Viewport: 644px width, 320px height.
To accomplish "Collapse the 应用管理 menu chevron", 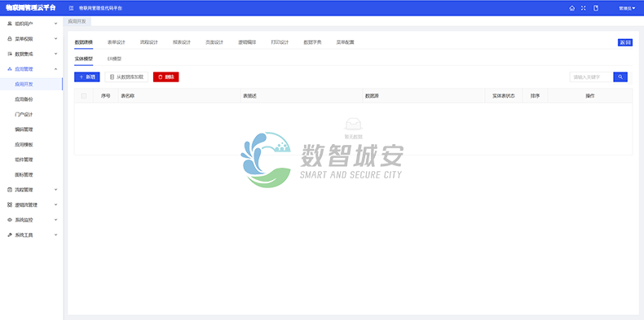I will pyautogui.click(x=56, y=69).
